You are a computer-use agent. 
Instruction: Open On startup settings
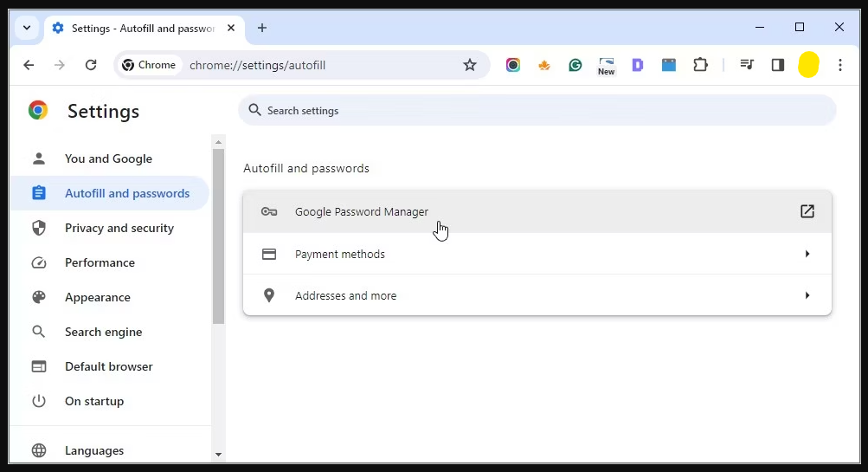[108, 401]
